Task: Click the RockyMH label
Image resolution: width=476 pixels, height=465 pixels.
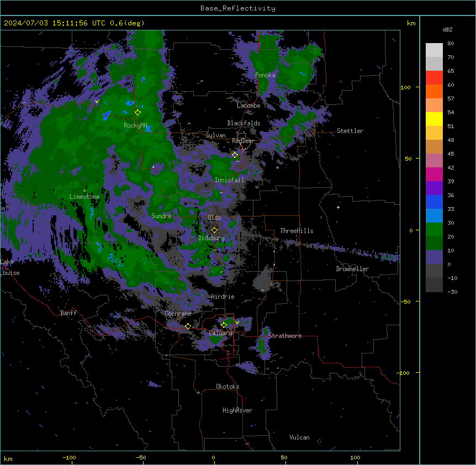Action: pos(135,125)
